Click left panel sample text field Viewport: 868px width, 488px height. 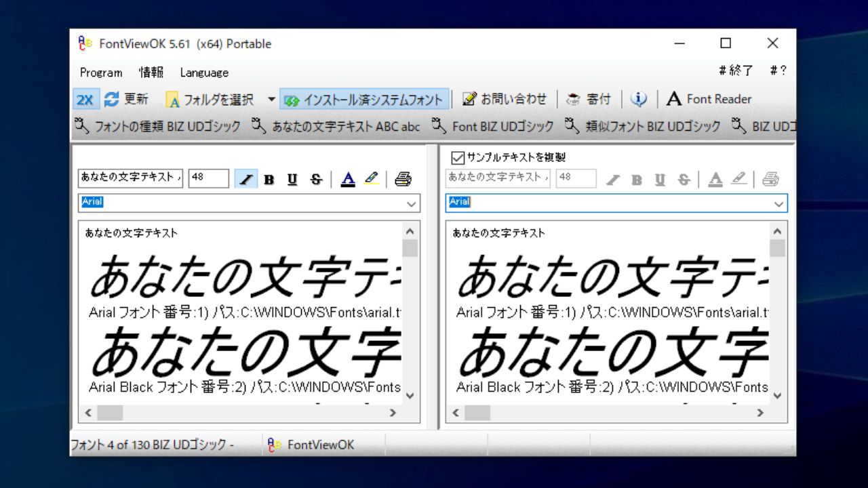click(x=130, y=178)
